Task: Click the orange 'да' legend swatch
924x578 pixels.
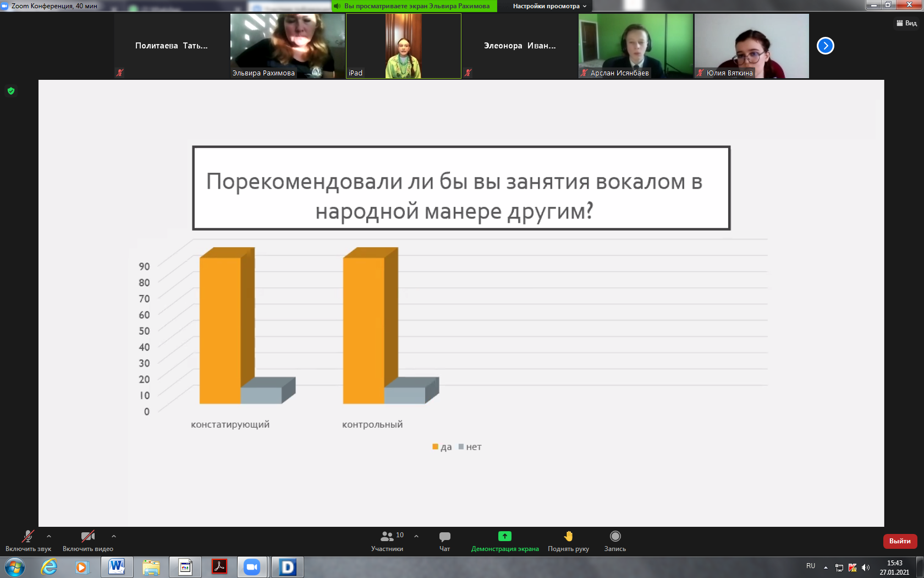Action: coord(435,447)
